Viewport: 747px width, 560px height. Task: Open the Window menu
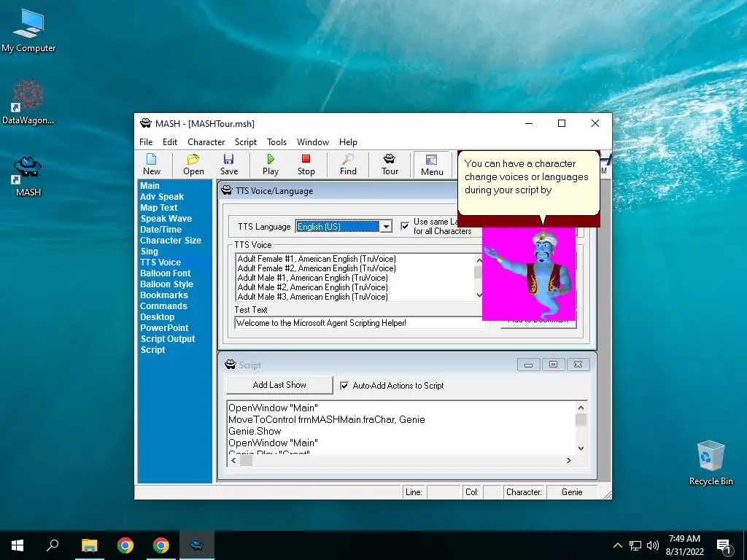pyautogui.click(x=312, y=142)
